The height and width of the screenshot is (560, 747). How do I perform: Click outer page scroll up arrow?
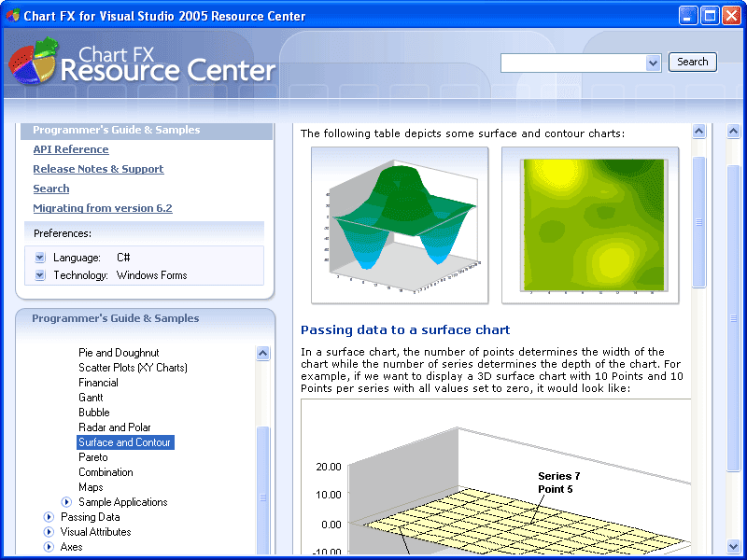click(734, 131)
